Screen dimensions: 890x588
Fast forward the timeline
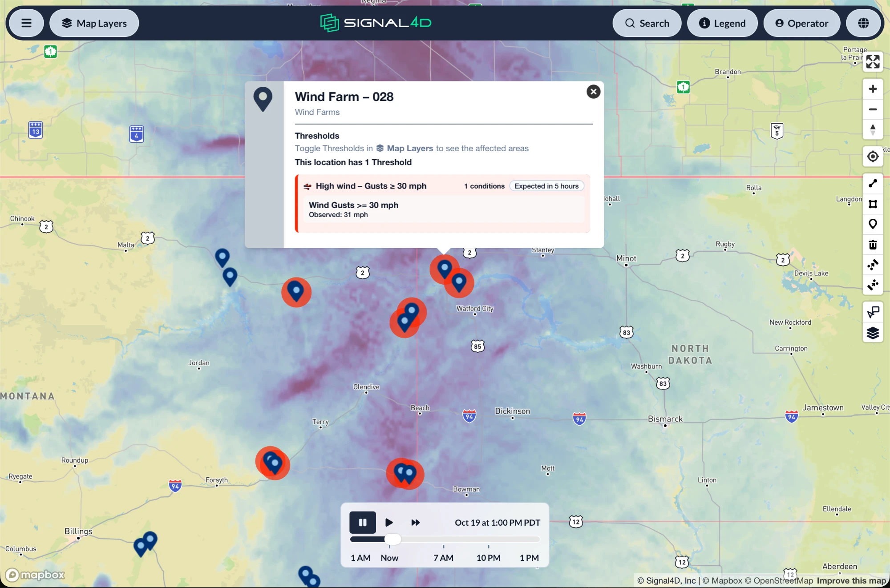click(415, 522)
